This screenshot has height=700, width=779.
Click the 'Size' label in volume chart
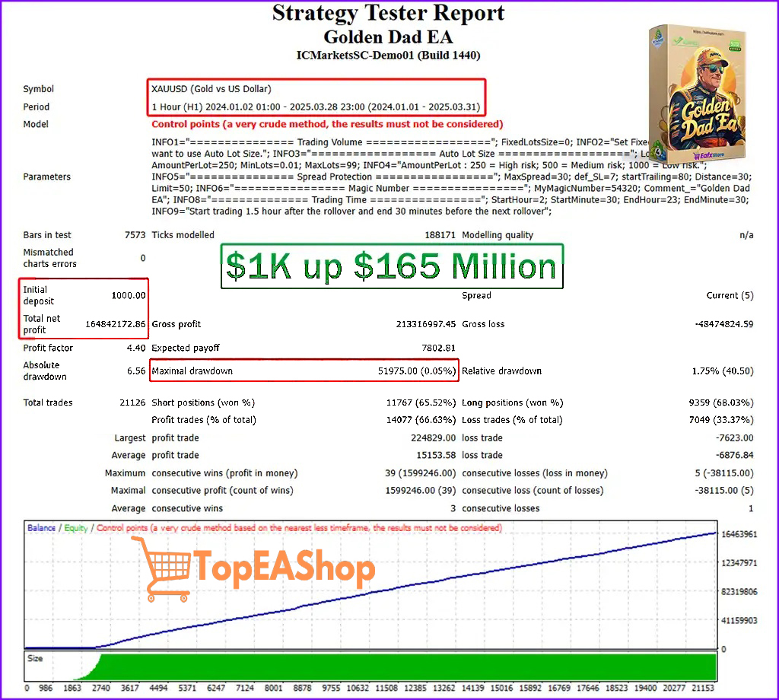[35, 658]
